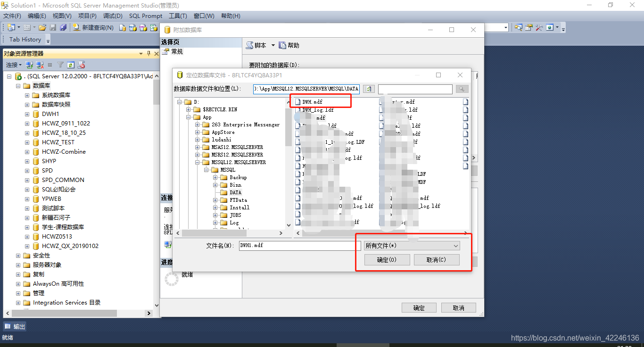
Task: Click the Stop square icon in Object Explorer
Action: coord(50,65)
